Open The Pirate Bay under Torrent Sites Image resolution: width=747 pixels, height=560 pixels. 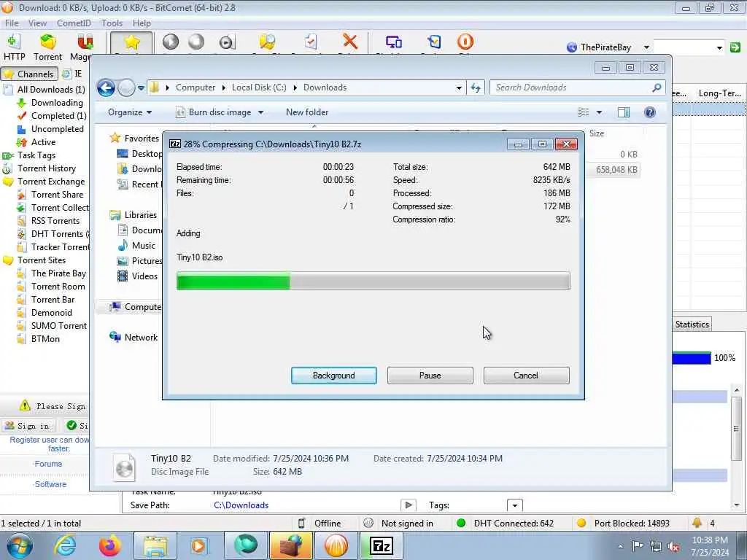pos(58,273)
